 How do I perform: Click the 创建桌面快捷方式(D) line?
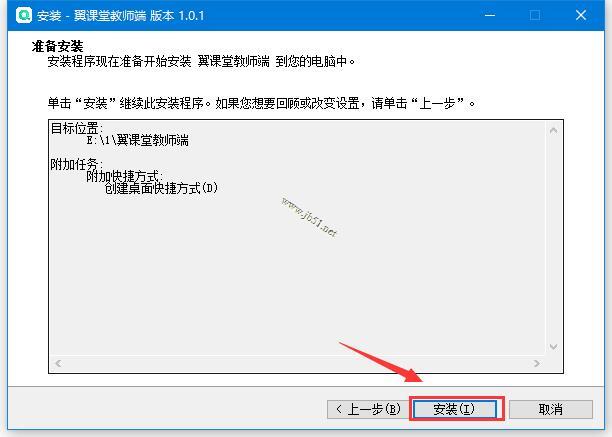click(x=161, y=188)
